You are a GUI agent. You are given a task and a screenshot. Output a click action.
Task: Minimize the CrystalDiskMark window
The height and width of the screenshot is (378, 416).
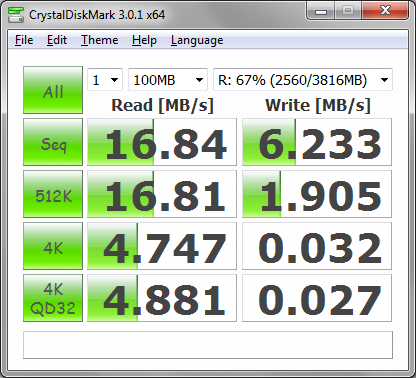(x=320, y=11)
